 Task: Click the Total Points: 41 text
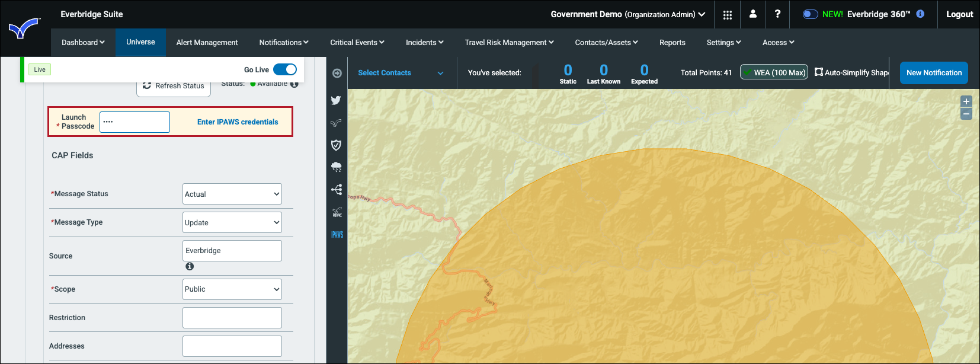point(706,73)
